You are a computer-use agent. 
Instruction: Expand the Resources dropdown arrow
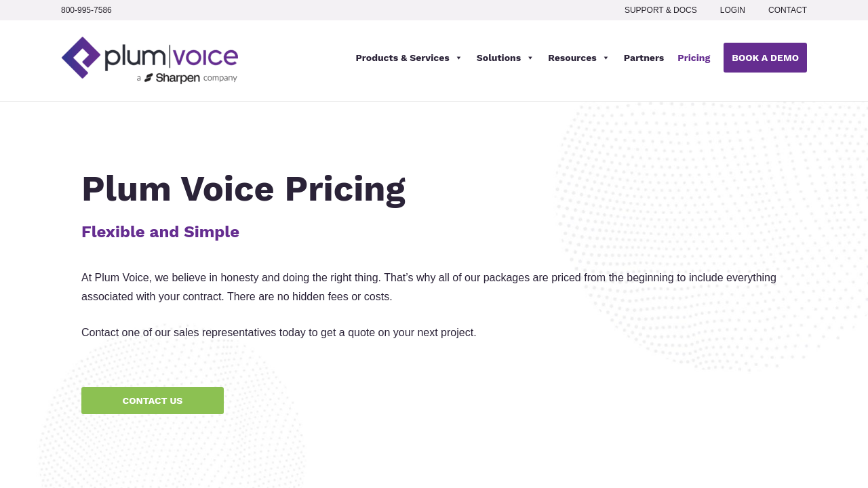click(606, 58)
